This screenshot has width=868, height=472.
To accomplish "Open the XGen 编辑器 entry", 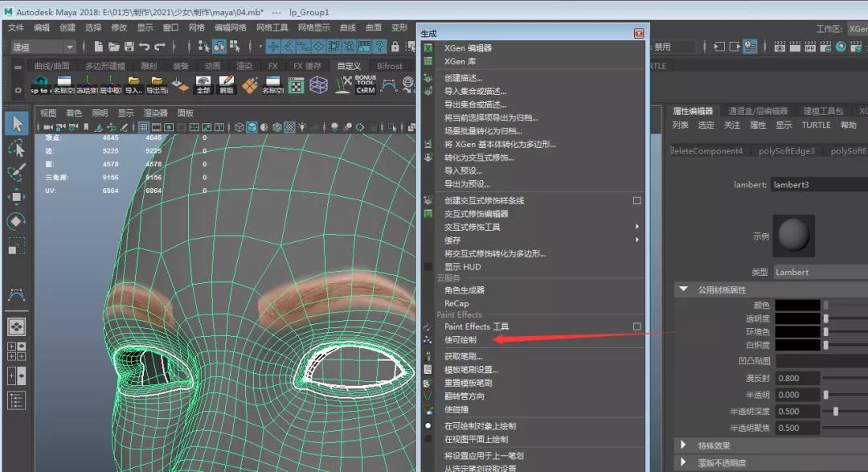I will [468, 48].
